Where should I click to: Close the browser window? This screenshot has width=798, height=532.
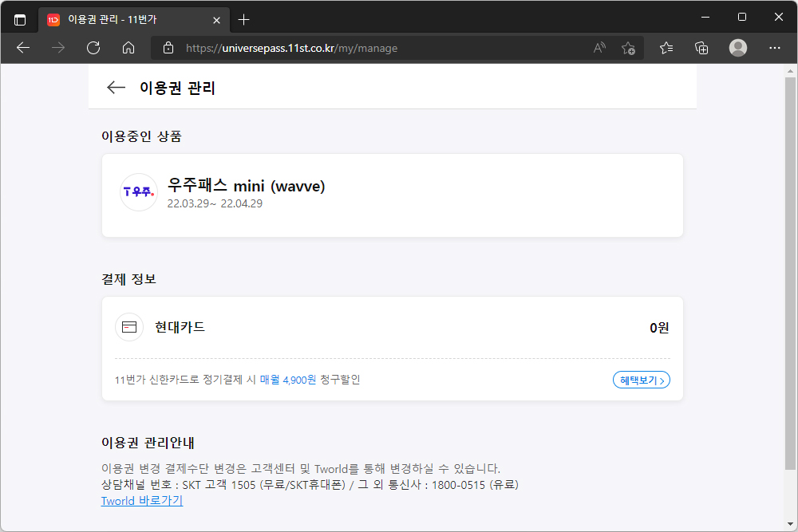click(x=779, y=18)
